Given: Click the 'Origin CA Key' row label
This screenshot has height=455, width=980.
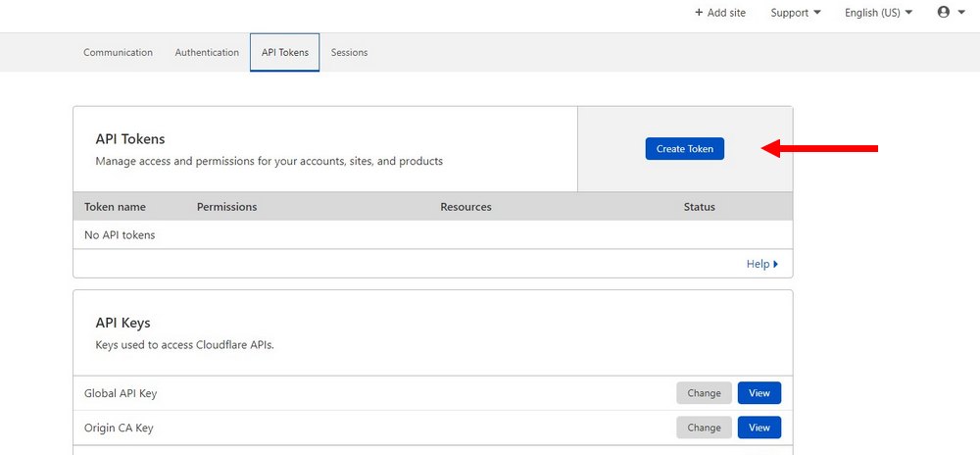Looking at the screenshot, I should [119, 429].
